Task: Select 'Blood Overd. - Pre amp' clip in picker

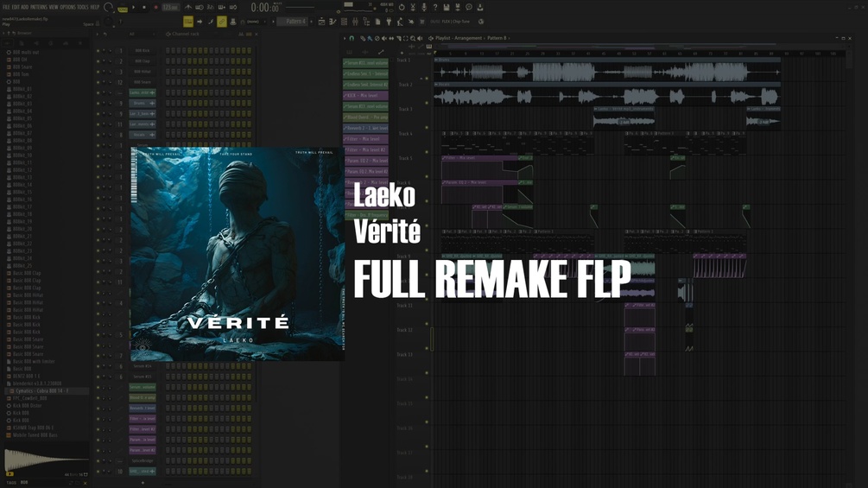Action: pyautogui.click(x=366, y=117)
